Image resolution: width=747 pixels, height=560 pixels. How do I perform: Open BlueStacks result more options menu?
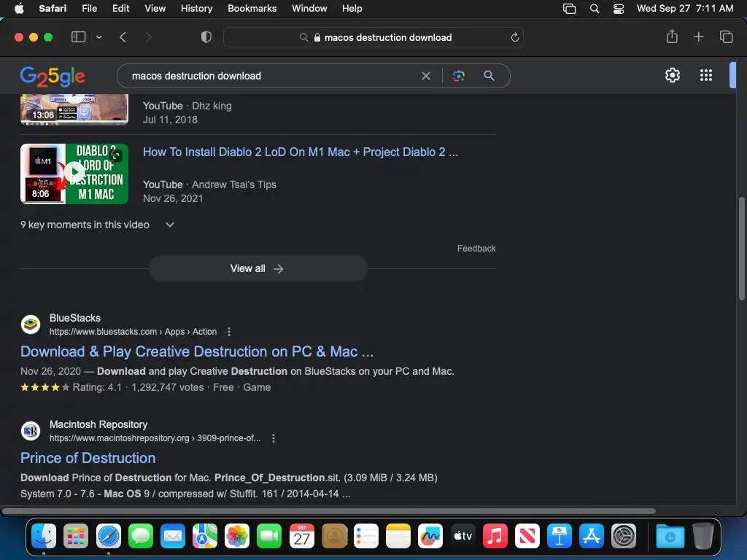coord(229,332)
